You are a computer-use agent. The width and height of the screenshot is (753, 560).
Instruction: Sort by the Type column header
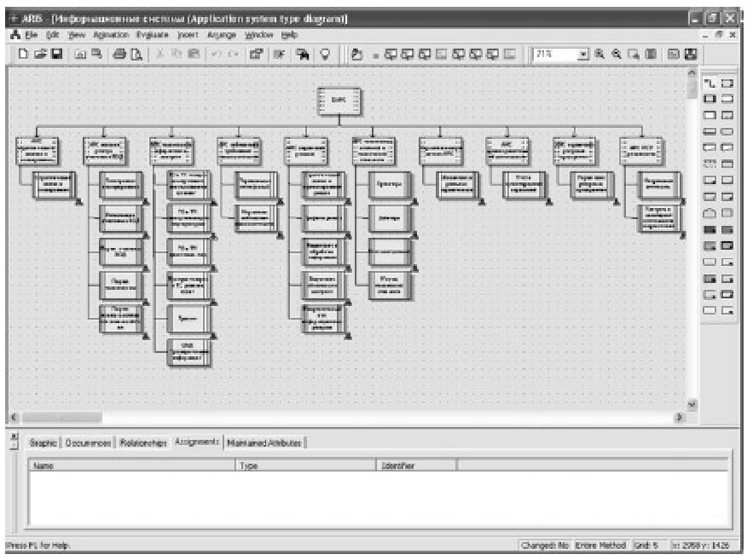pyautogui.click(x=305, y=465)
